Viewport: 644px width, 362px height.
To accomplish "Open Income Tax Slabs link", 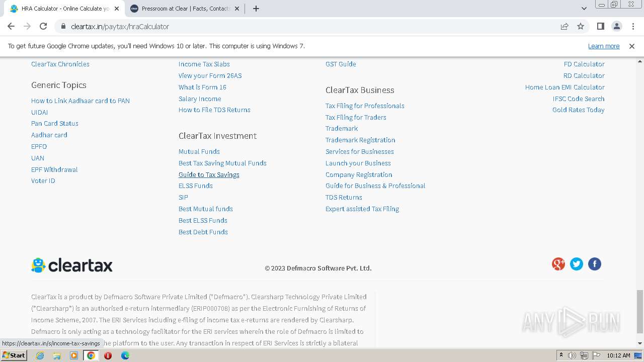I will coord(204,64).
